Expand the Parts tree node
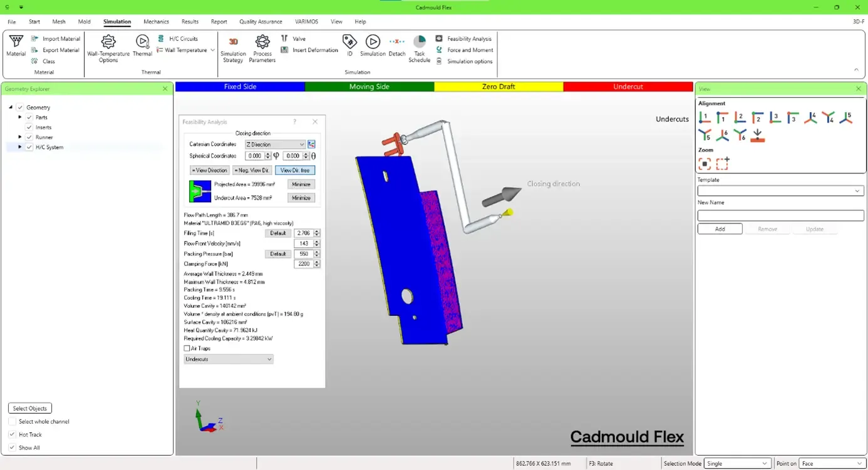 click(20, 118)
